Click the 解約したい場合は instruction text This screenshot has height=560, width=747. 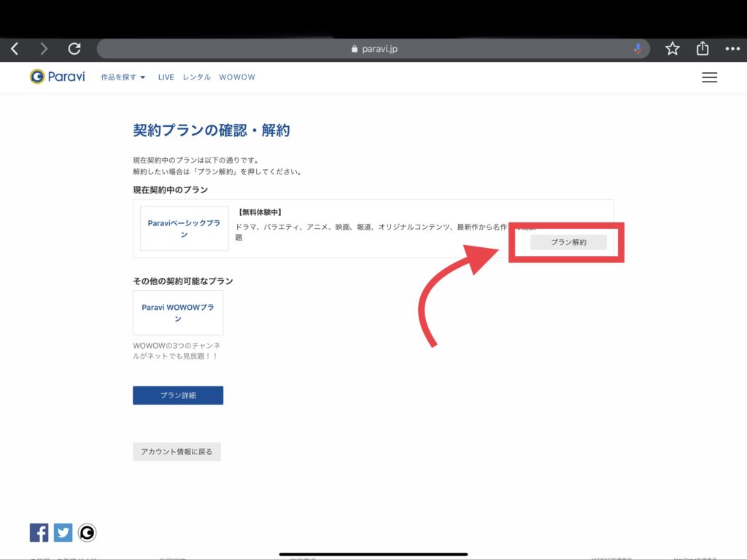point(218,171)
